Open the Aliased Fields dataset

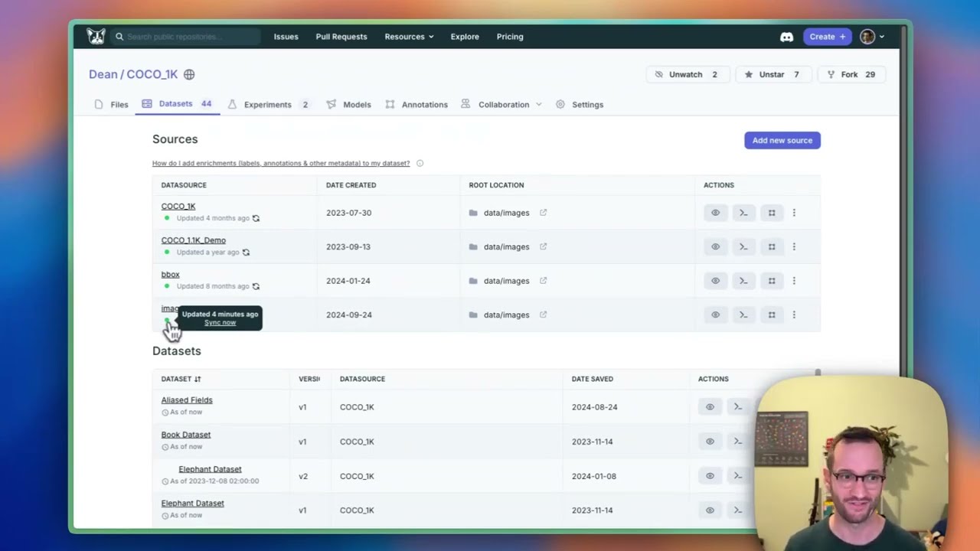point(187,400)
